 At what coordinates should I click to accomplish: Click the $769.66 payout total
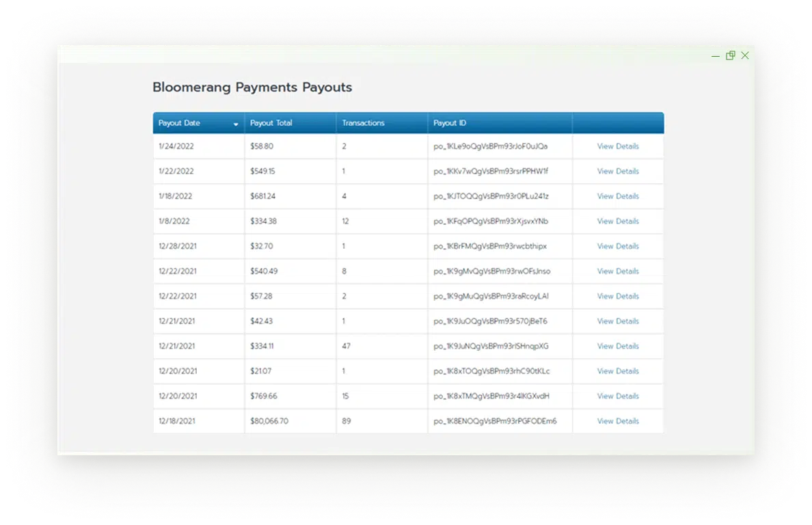[264, 396]
